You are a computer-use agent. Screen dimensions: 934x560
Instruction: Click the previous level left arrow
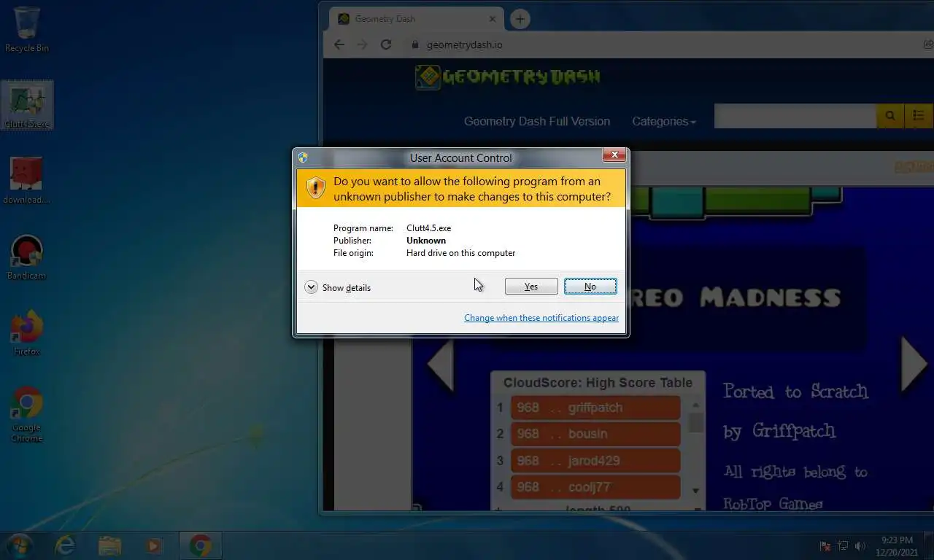[x=441, y=363]
